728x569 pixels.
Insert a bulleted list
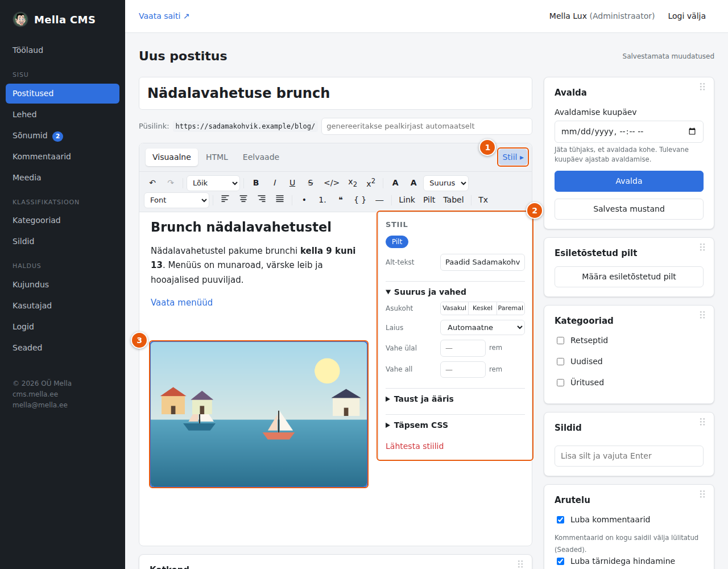point(304,200)
